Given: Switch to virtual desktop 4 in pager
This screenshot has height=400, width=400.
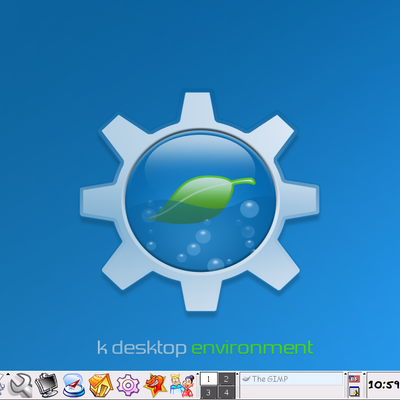Looking at the screenshot, I should click(227, 392).
